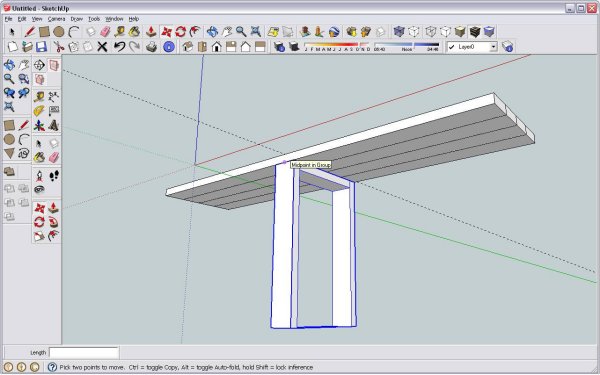600x375 pixels.
Task: Select the Look Around eye tool
Action: [x=39, y=189]
